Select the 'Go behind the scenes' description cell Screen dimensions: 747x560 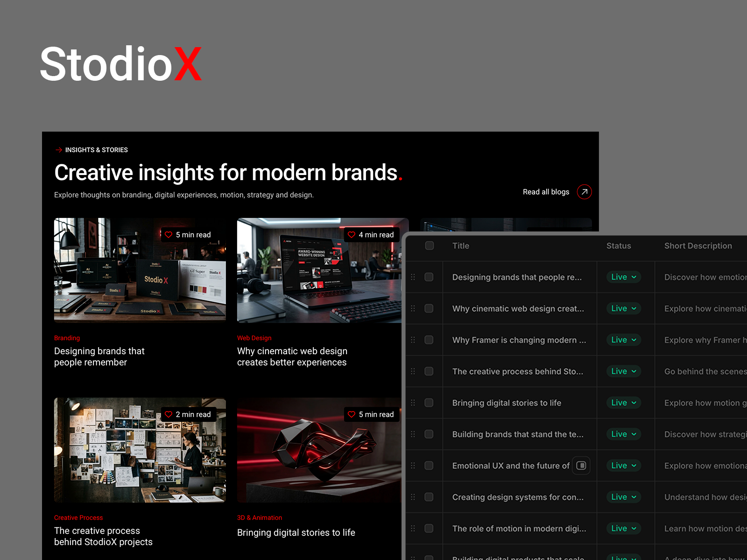(x=701, y=371)
